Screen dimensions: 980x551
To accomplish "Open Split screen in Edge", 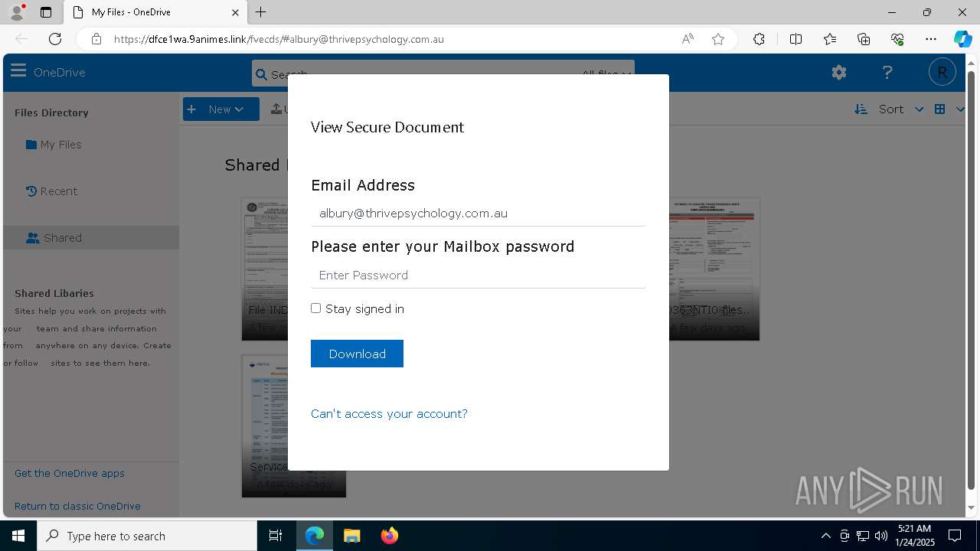I will click(795, 39).
